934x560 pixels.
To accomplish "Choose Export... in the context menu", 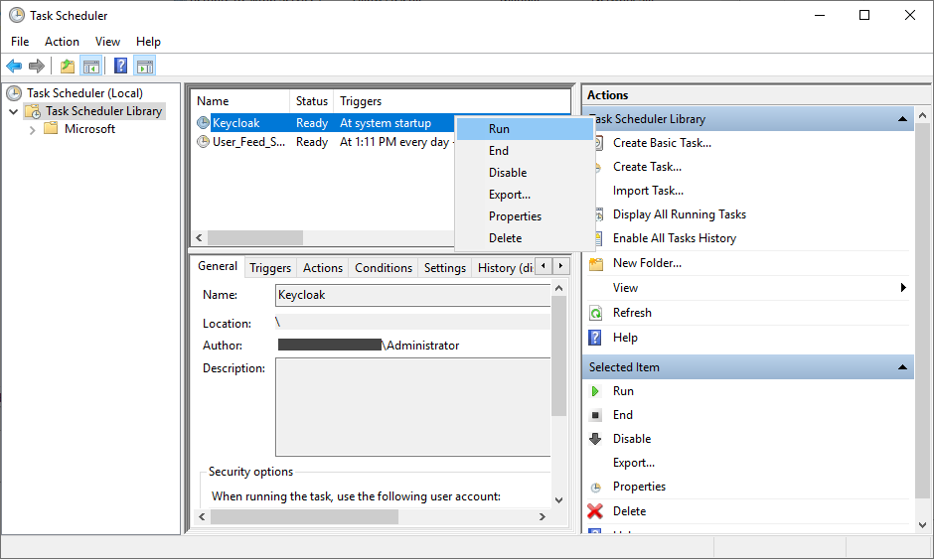I will 525,195.
